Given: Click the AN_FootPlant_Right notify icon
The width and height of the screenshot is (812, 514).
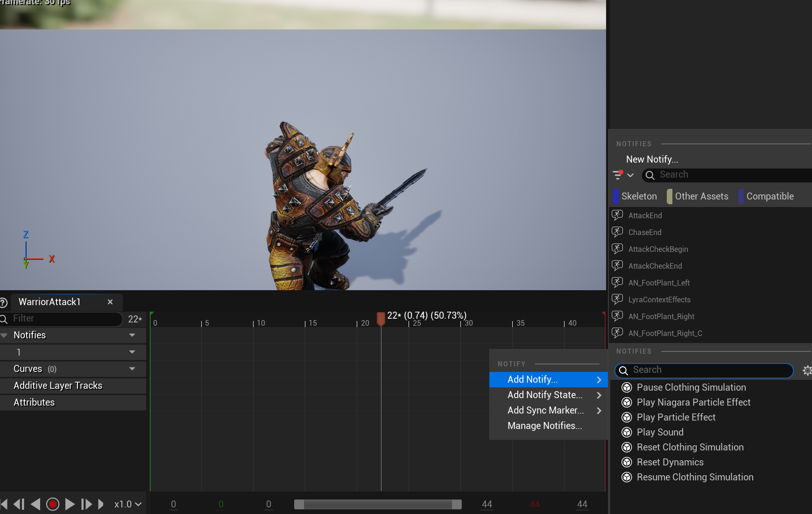Looking at the screenshot, I should (617, 316).
